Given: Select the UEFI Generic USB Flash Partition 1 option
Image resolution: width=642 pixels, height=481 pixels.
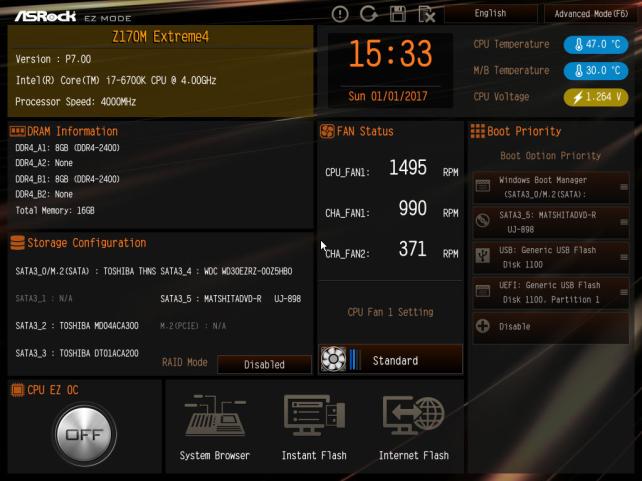Looking at the screenshot, I should click(551, 293).
